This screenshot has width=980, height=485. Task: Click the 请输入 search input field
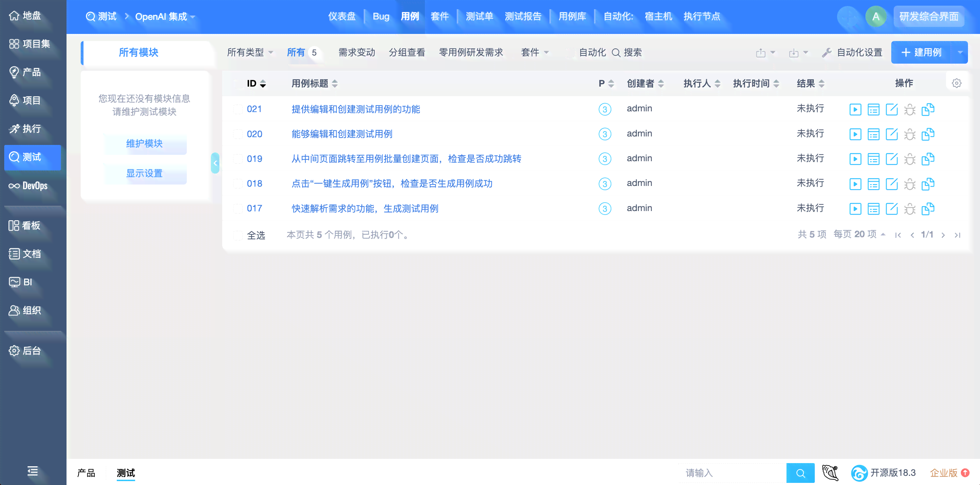pyautogui.click(x=732, y=473)
